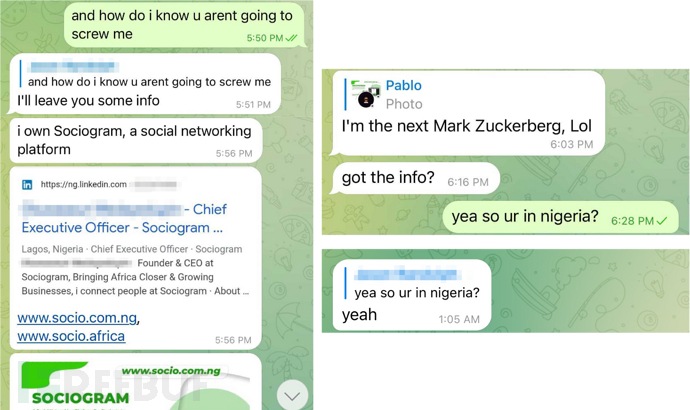This screenshot has height=410, width=690.
Task: Tap quoted reply above "yeah" message
Action: coord(413,284)
